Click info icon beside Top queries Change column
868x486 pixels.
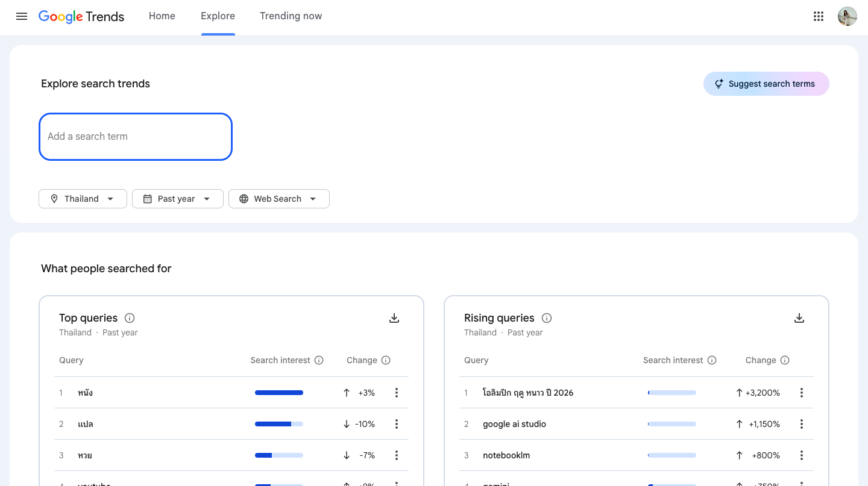click(386, 360)
